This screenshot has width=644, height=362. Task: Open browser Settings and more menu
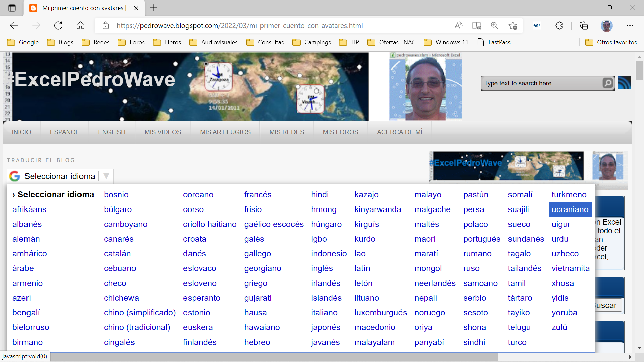630,26
